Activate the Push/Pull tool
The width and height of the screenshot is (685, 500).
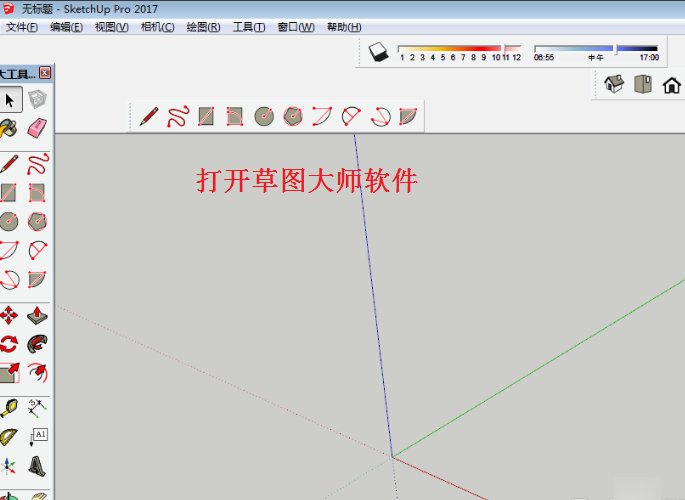[37, 315]
